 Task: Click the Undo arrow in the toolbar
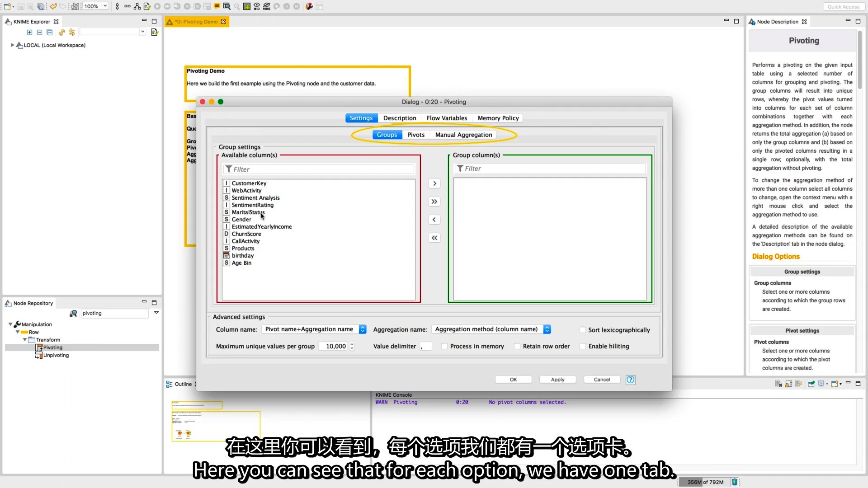[x=53, y=6]
